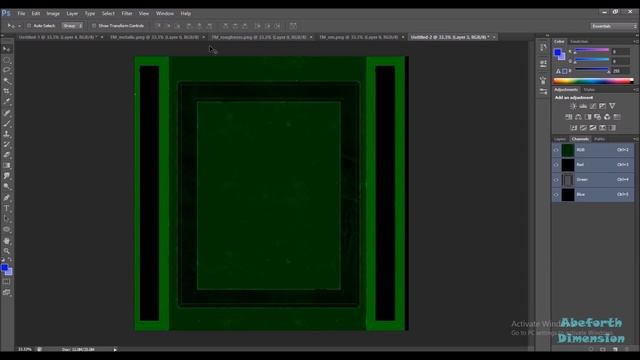This screenshot has width=640, height=360.
Task: Enable the Auto-Select checkbox
Action: point(29,26)
